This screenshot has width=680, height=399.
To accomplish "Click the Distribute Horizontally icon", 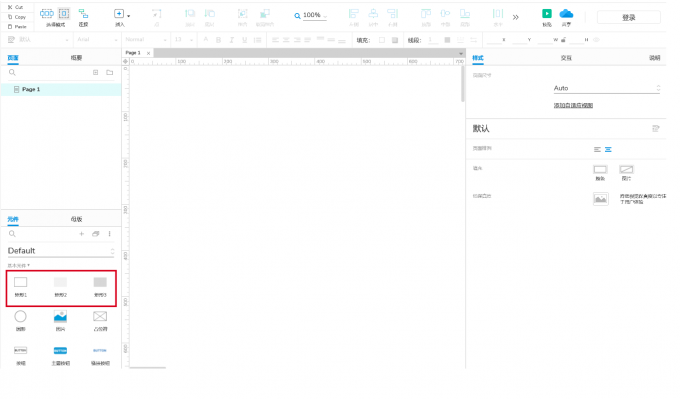I will point(498,14).
